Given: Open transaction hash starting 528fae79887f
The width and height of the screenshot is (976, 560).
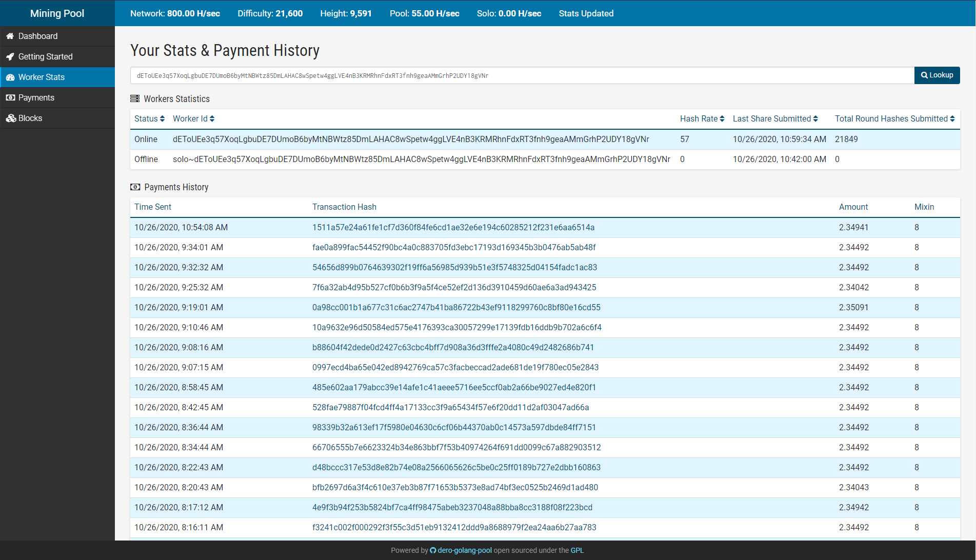Looking at the screenshot, I should coord(450,407).
